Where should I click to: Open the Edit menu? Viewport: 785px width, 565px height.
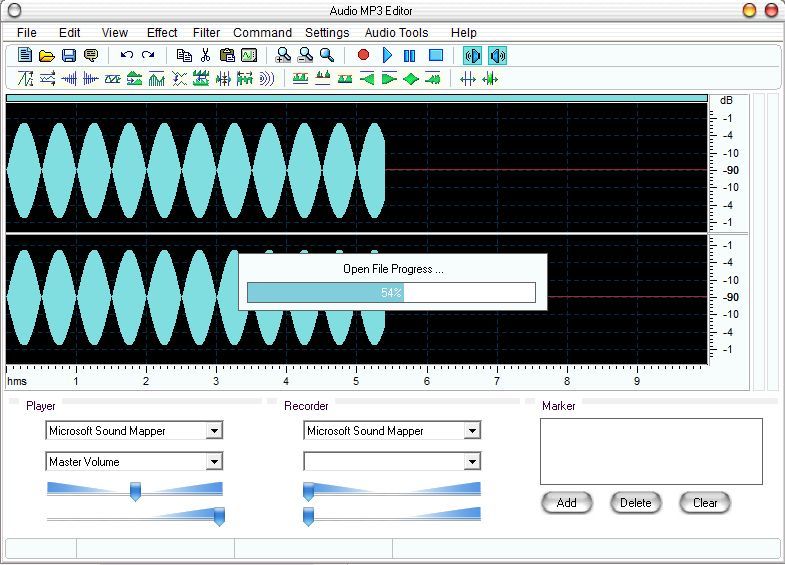click(69, 33)
